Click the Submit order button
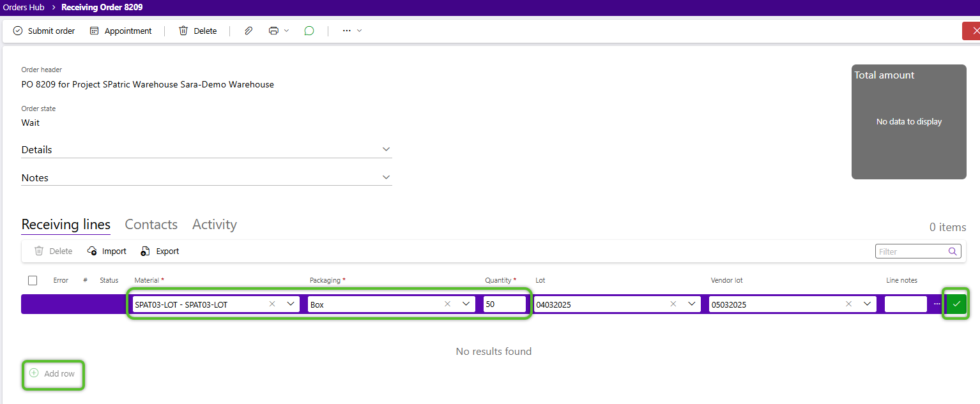The width and height of the screenshot is (980, 404). [44, 31]
